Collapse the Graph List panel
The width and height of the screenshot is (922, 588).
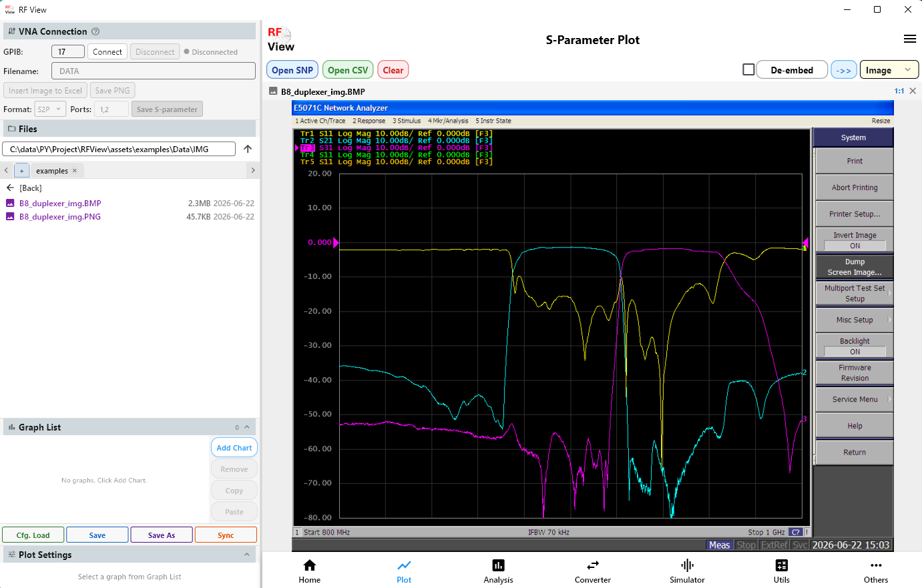click(x=247, y=427)
